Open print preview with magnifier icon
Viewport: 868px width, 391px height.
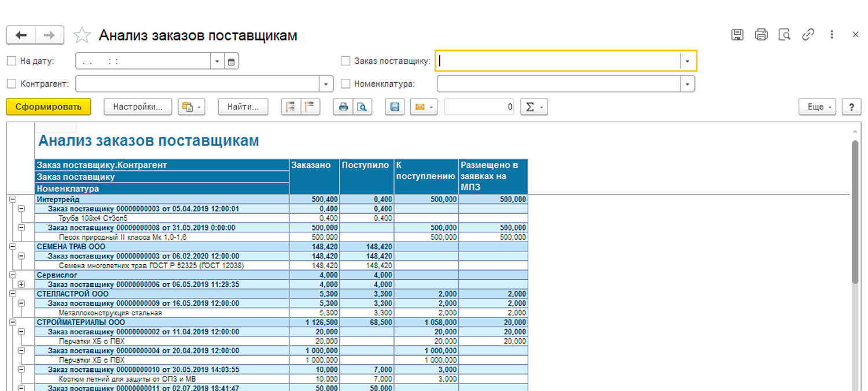pos(362,107)
